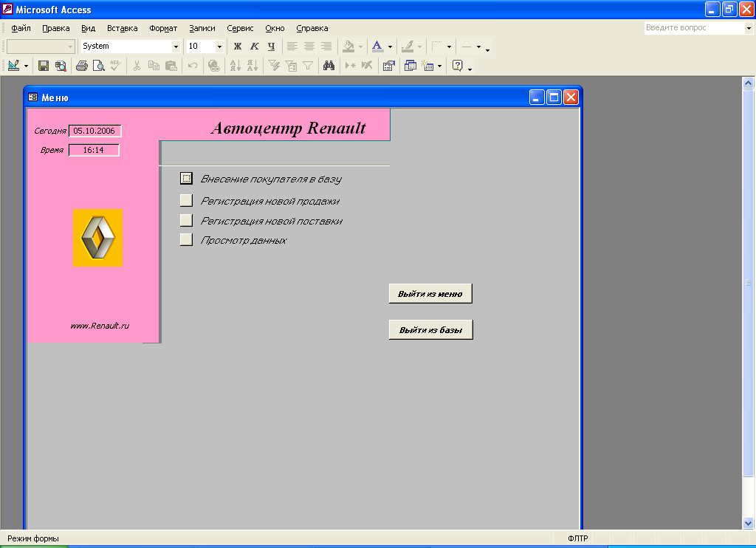The image size is (756, 548).
Task: Click the Insert Hyperlink globe icon
Action: coord(213,66)
